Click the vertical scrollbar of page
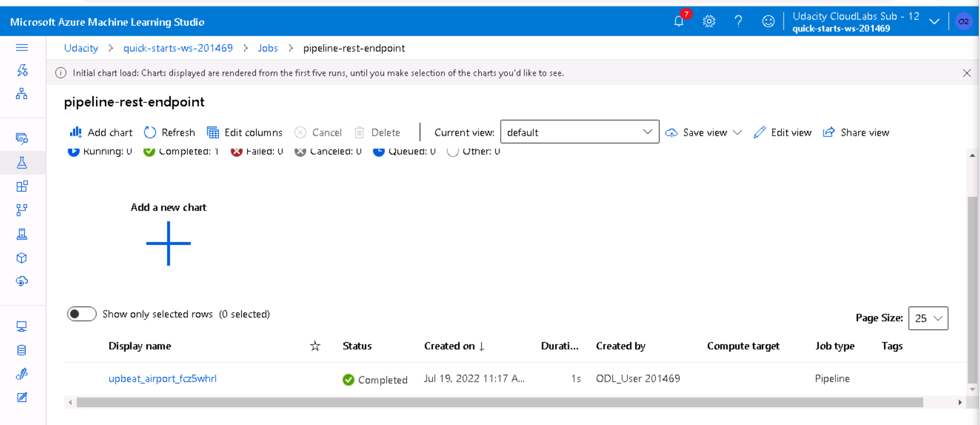This screenshot has height=425, width=980. [972, 290]
